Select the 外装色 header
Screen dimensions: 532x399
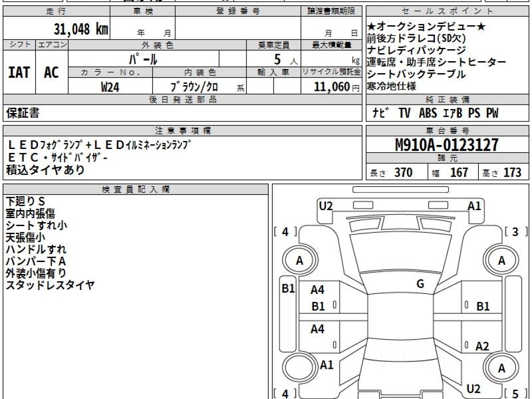pos(157,45)
